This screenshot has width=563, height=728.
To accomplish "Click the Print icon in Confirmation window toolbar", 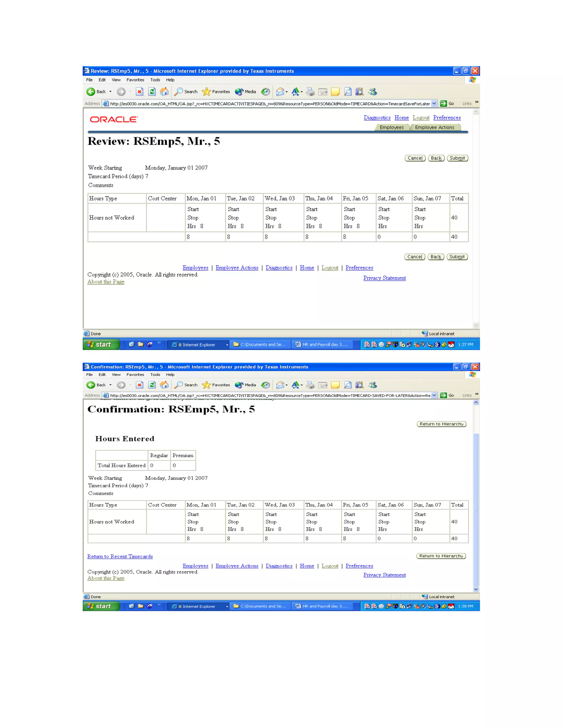I will coord(310,385).
